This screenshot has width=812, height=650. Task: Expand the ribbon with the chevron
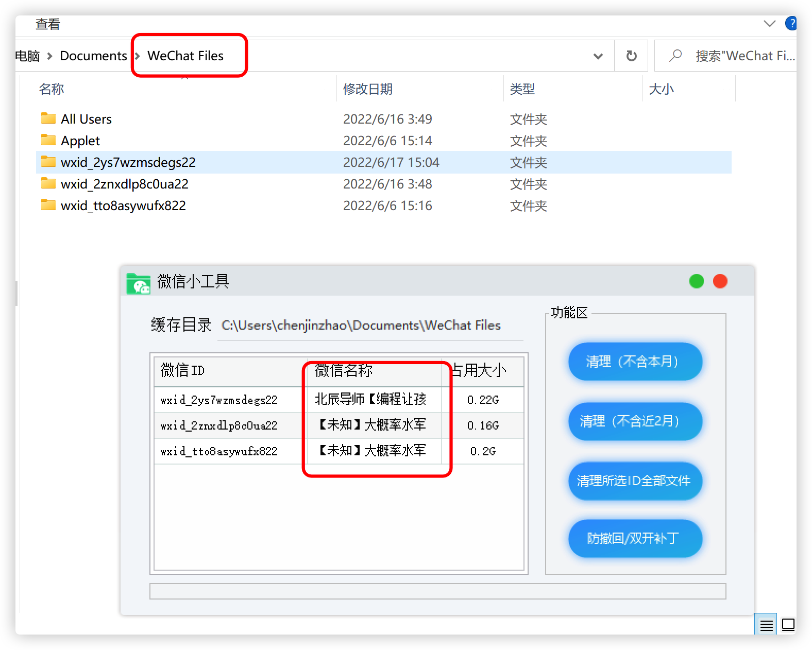tap(769, 23)
